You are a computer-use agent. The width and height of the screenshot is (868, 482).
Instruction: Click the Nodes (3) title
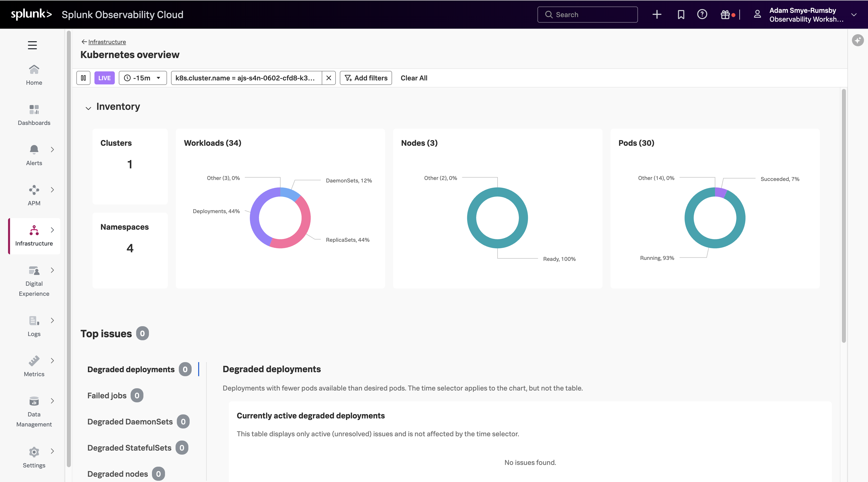point(419,143)
